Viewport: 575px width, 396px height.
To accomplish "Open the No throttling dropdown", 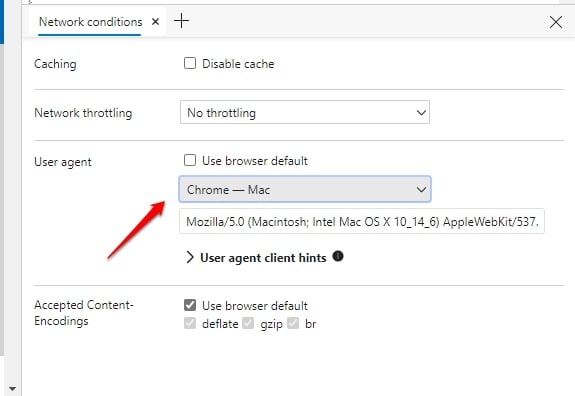I will [305, 112].
